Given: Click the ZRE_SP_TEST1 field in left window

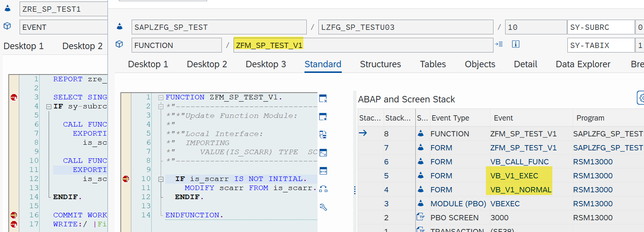Looking at the screenshot, I should pos(63,9).
